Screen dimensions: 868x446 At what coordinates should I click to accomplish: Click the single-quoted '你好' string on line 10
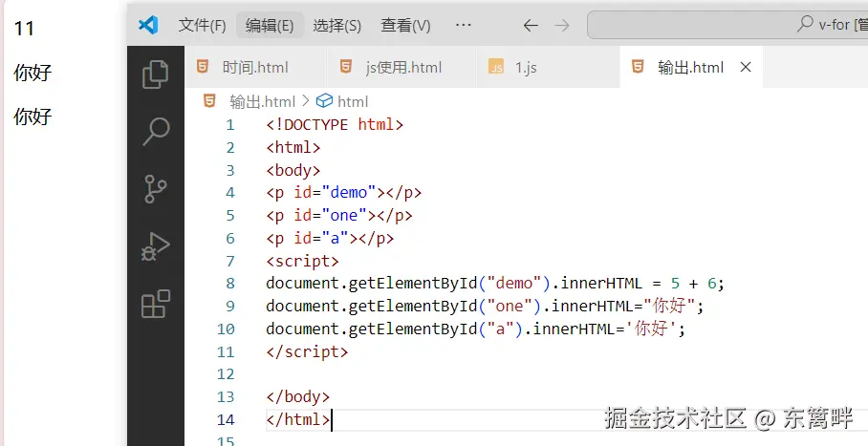(x=652, y=329)
